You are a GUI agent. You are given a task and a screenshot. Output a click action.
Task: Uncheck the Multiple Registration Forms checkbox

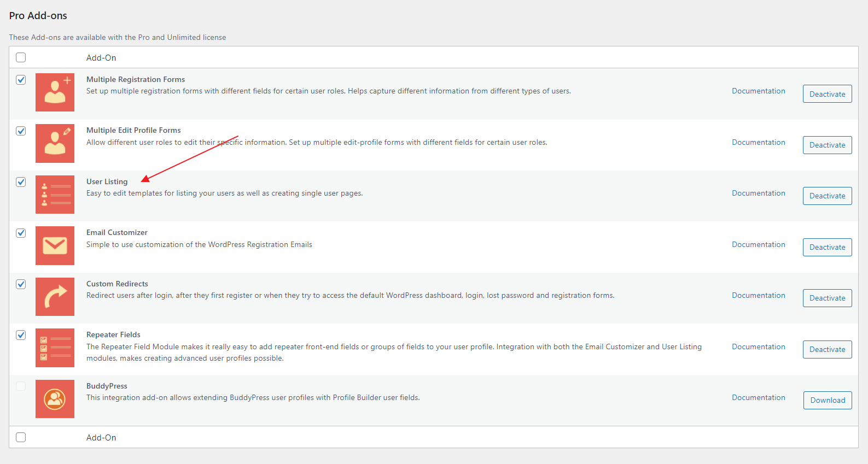tap(21, 80)
